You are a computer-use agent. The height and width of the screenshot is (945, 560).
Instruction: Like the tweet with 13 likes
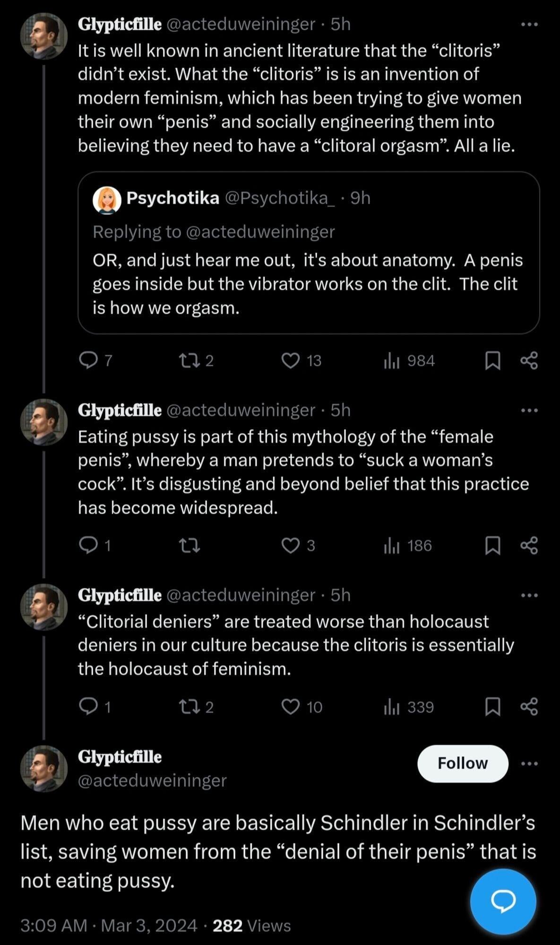point(291,361)
